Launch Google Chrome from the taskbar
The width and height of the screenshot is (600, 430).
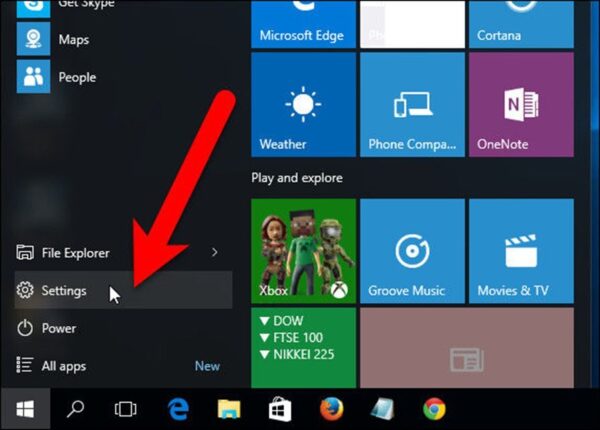[434, 409]
